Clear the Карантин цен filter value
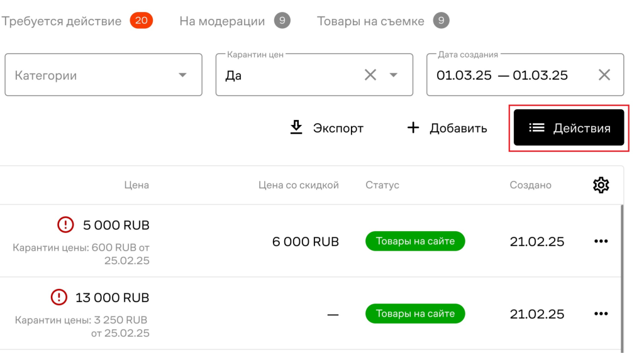644x353 pixels. 370,75
